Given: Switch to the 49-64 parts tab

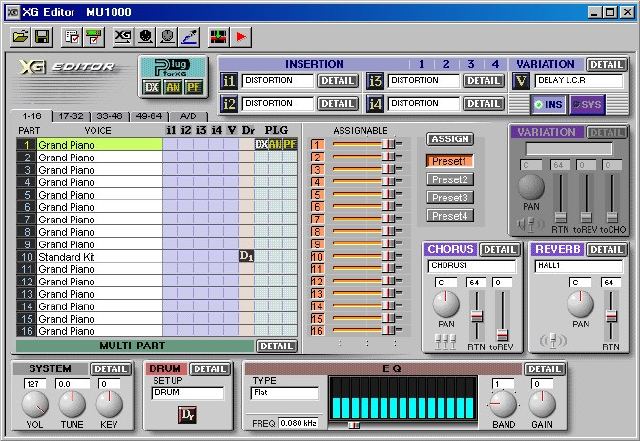Looking at the screenshot, I should coord(149,116).
